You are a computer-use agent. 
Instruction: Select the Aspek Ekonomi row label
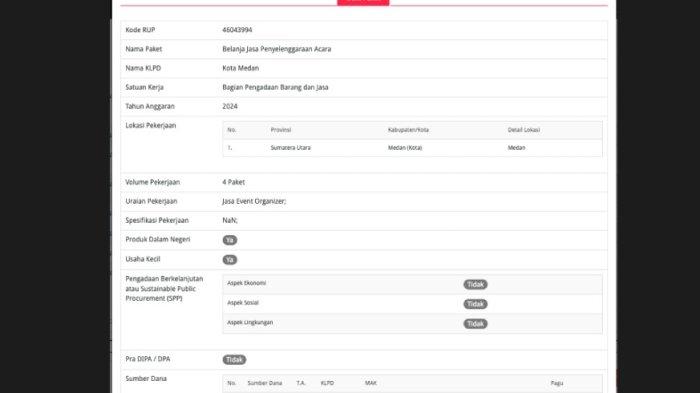coord(246,283)
